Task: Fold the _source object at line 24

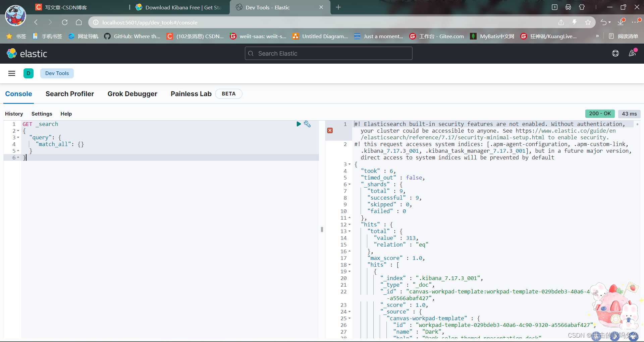Action: 350,312
